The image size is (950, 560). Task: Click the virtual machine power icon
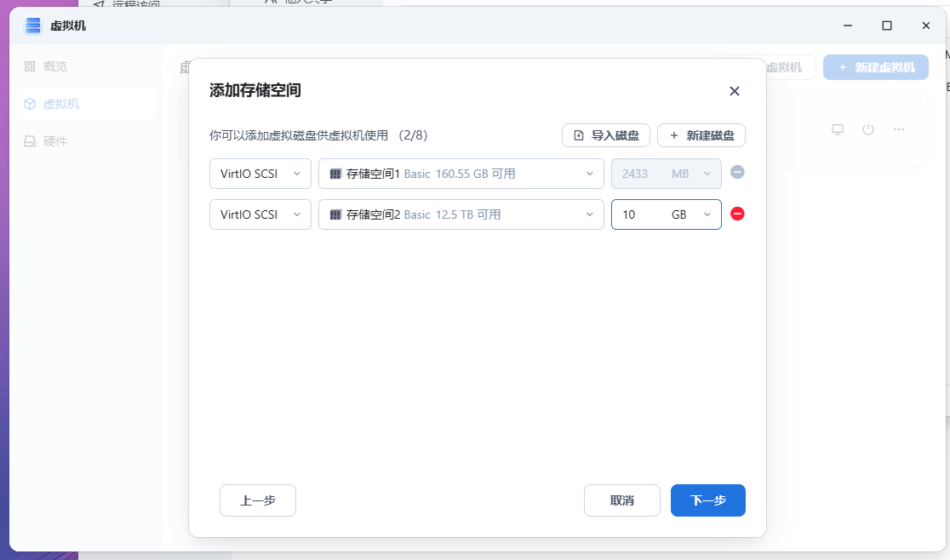867,129
